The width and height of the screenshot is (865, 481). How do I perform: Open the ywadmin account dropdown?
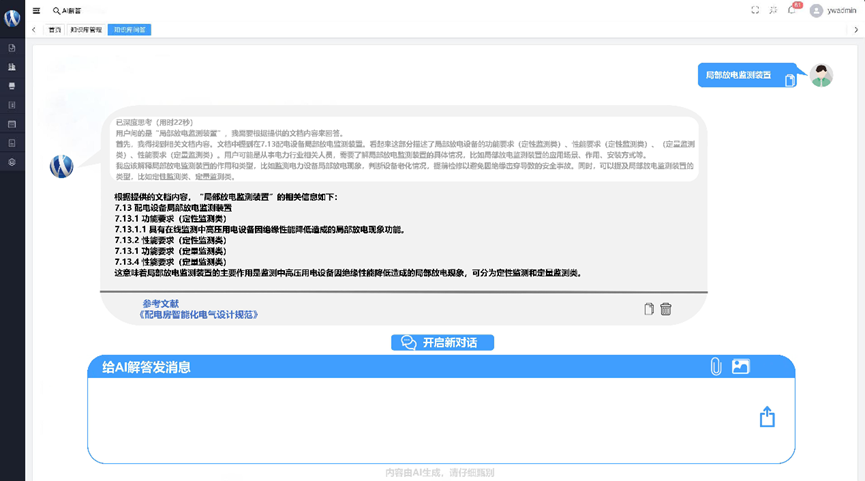841,10
